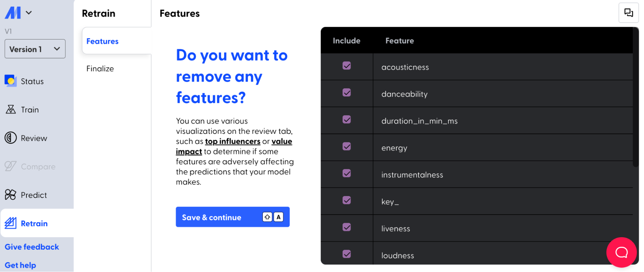The height and width of the screenshot is (272, 644).
Task: Click the feature table vertical scrollbar
Action: click(x=636, y=97)
